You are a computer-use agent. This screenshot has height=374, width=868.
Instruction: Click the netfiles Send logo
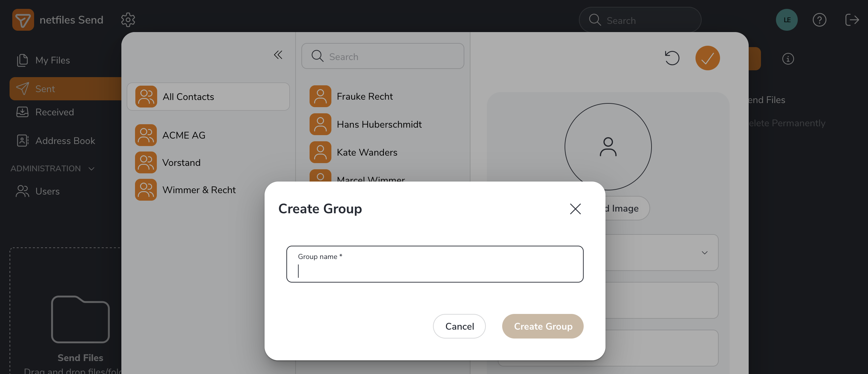pos(23,20)
